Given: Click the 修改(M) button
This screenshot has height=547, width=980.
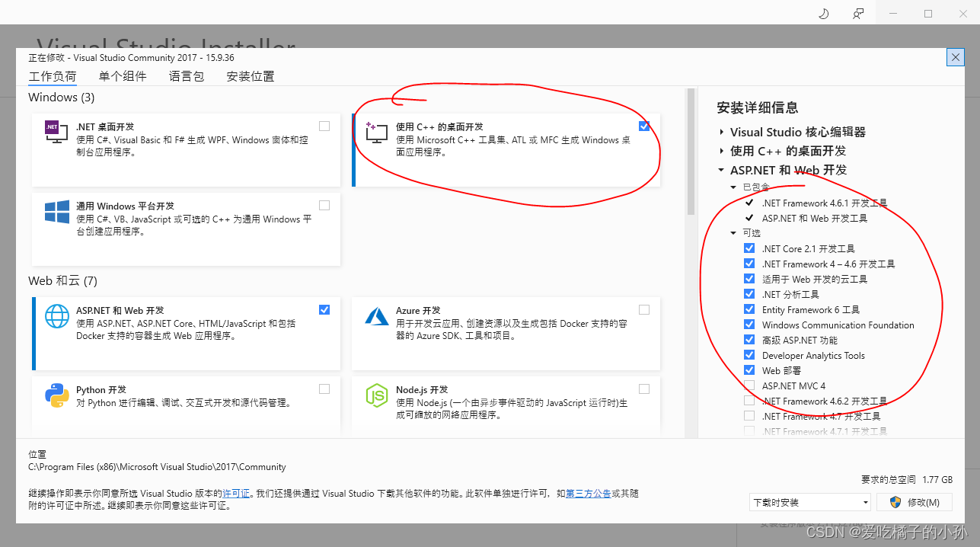Looking at the screenshot, I should pyautogui.click(x=914, y=502).
